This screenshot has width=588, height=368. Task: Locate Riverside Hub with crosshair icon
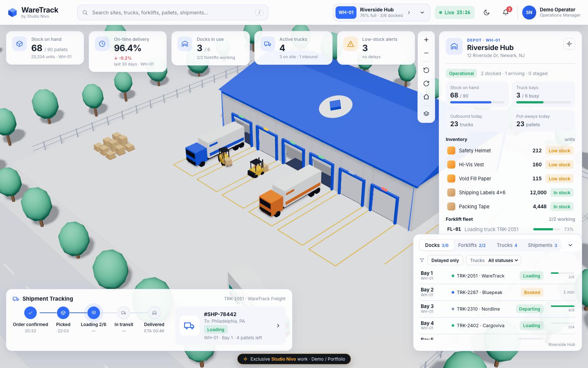point(569,44)
